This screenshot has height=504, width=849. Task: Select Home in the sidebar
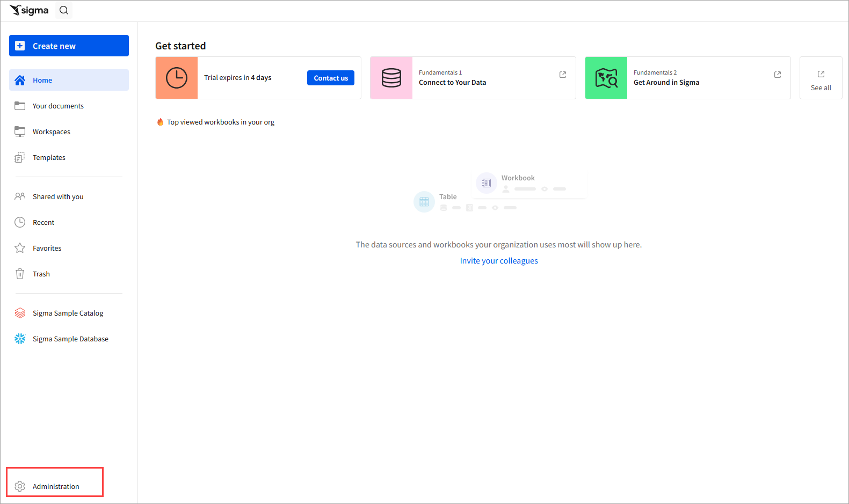click(69, 80)
